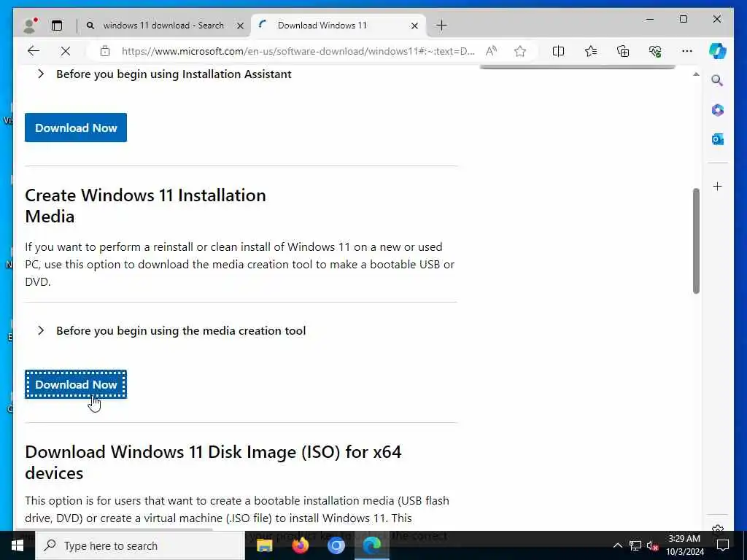The image size is (747, 560).
Task: Launch Firefox from the taskbar
Action: pyautogui.click(x=300, y=545)
